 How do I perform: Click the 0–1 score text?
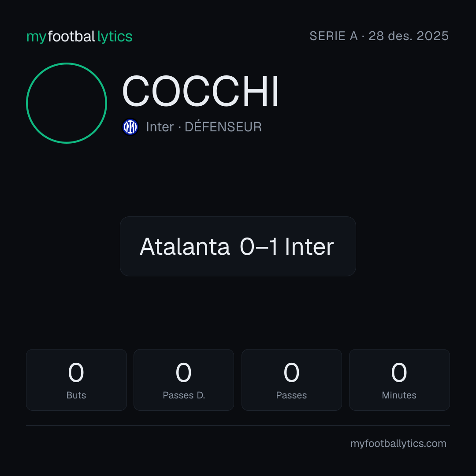259,246
